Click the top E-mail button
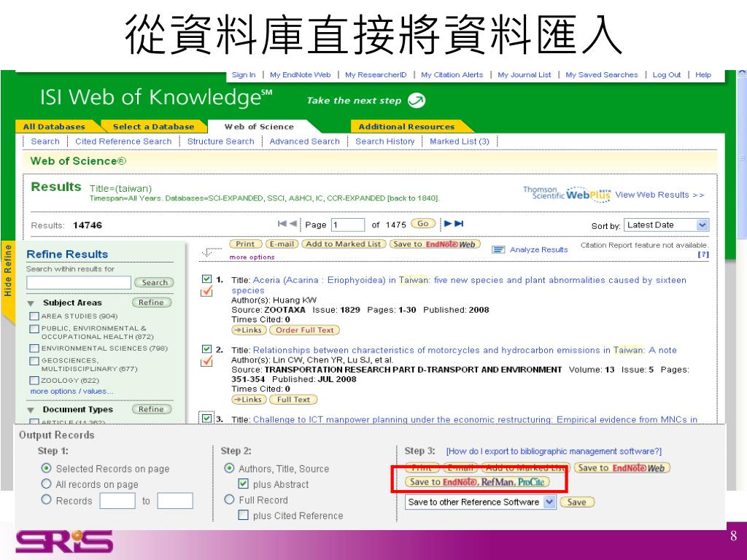Viewport: 747px width, 560px height. coord(282,244)
